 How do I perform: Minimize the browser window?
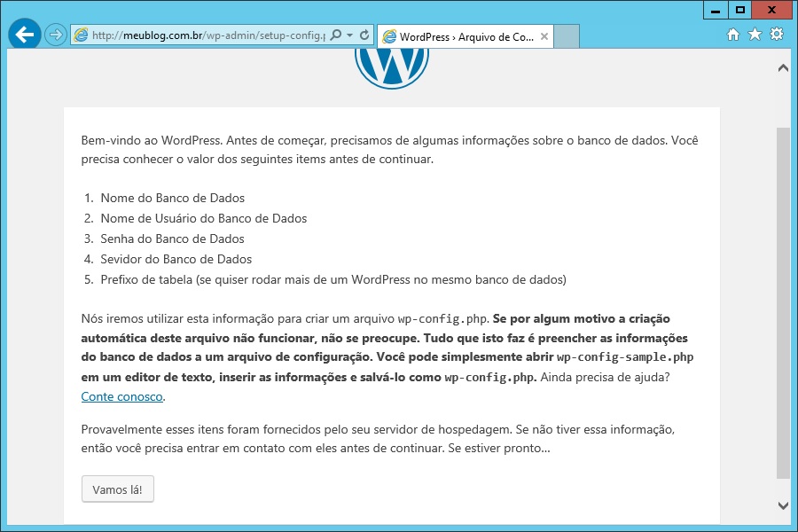point(716,10)
